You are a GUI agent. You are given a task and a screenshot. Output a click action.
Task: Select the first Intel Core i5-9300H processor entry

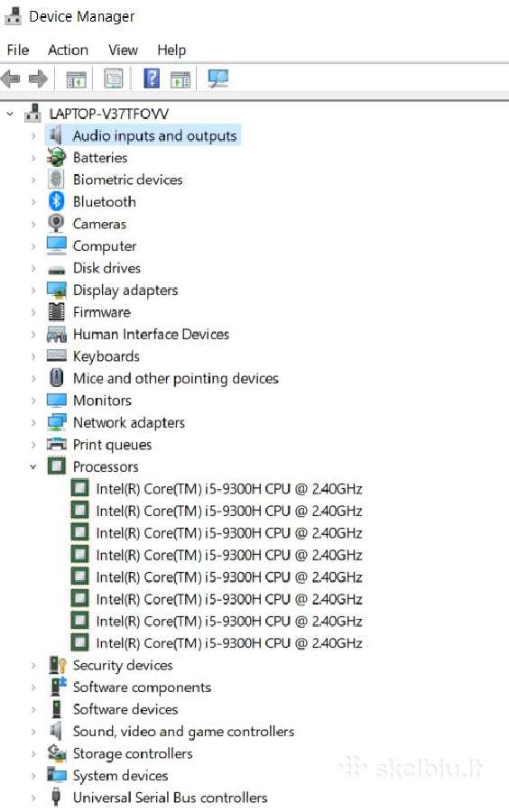(x=229, y=489)
